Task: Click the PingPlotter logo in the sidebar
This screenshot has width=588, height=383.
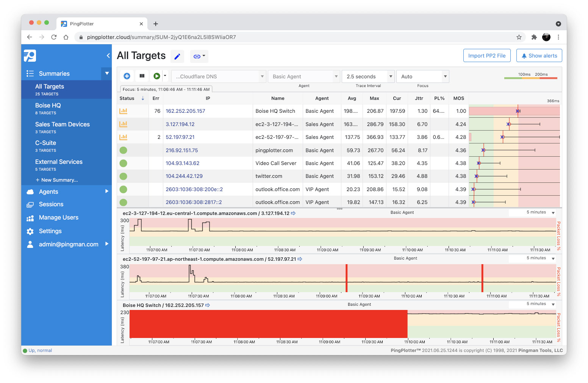Action: point(30,56)
